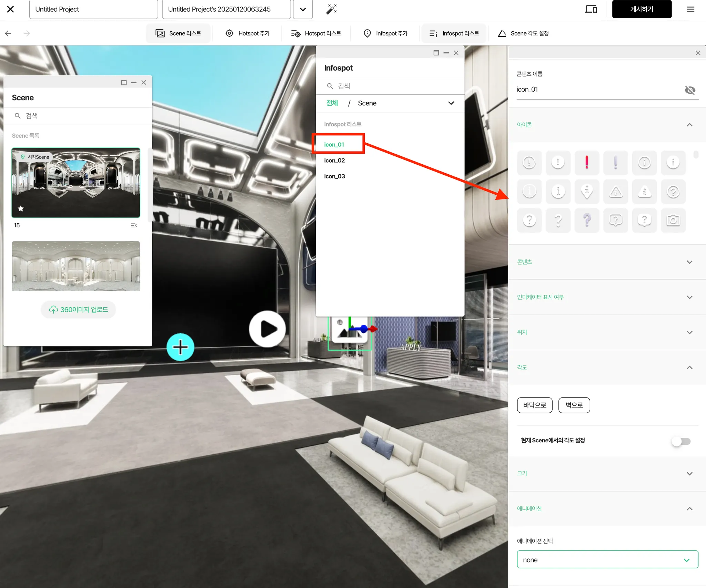Toggle visibility eye icon for icon_01
The width and height of the screenshot is (706, 588).
pyautogui.click(x=690, y=90)
